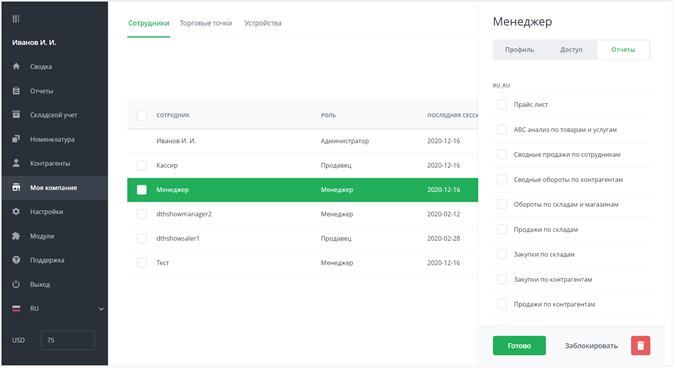Enable Сводные продажи по сотрудникам checkbox
This screenshot has width=675, height=368.
tap(502, 154)
